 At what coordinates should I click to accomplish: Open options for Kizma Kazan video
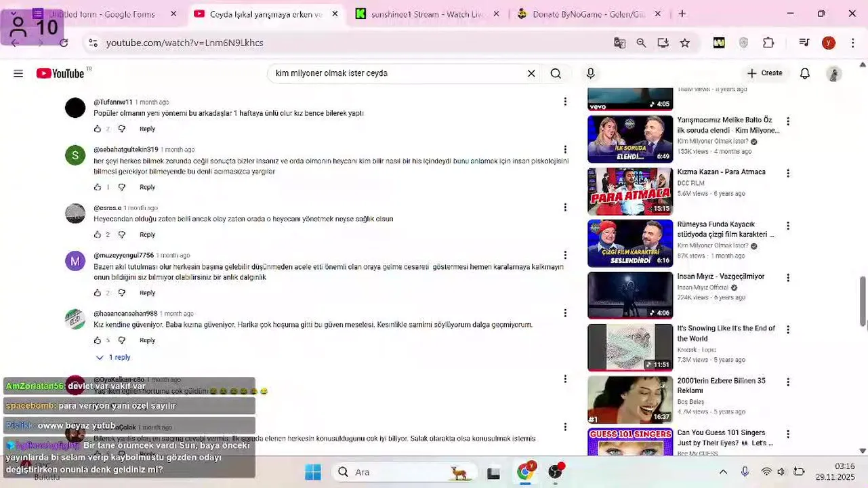pyautogui.click(x=787, y=174)
